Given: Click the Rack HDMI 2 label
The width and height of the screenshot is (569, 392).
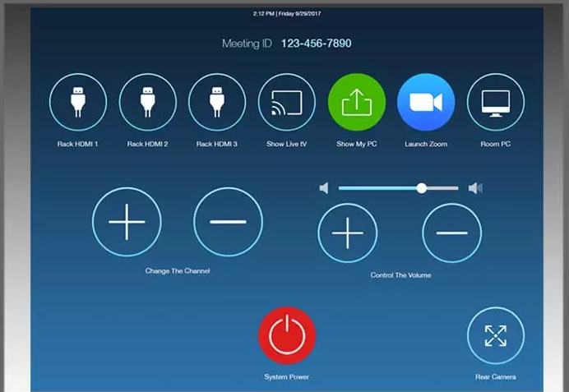Looking at the screenshot, I should click(147, 144).
